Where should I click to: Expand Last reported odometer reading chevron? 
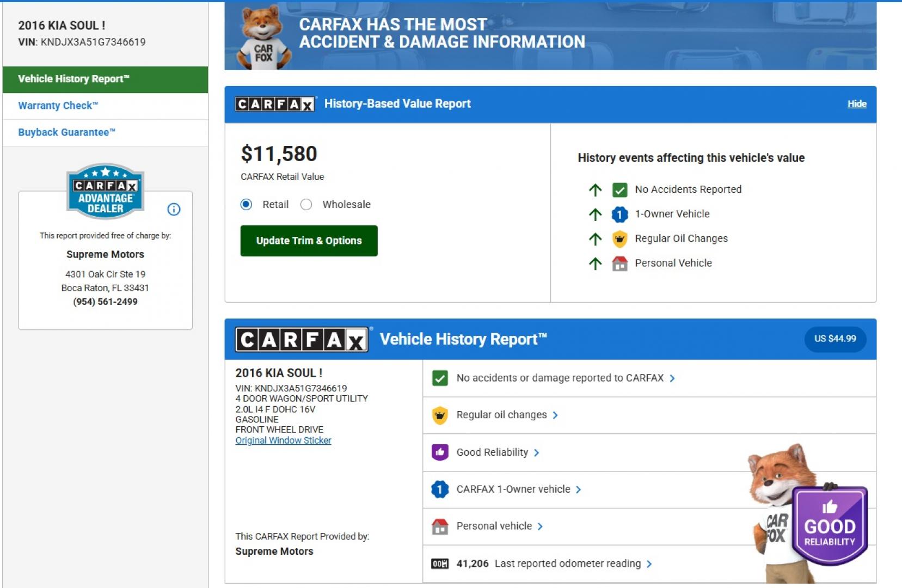[x=649, y=564]
